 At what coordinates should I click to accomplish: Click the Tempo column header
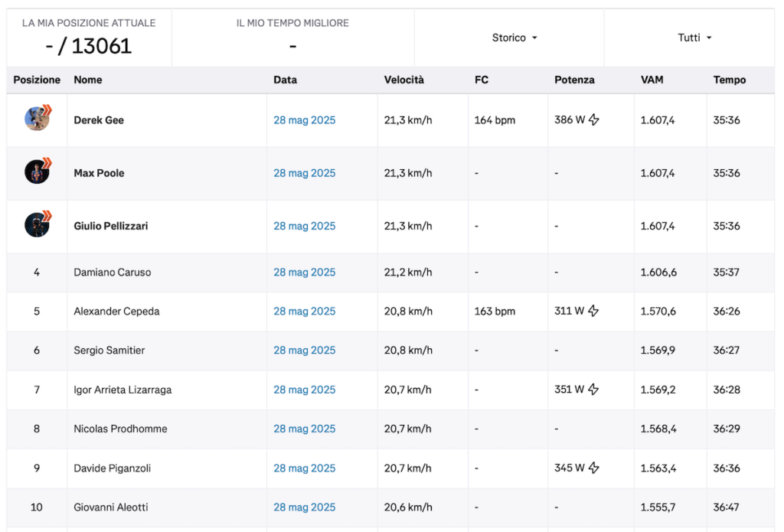[729, 80]
